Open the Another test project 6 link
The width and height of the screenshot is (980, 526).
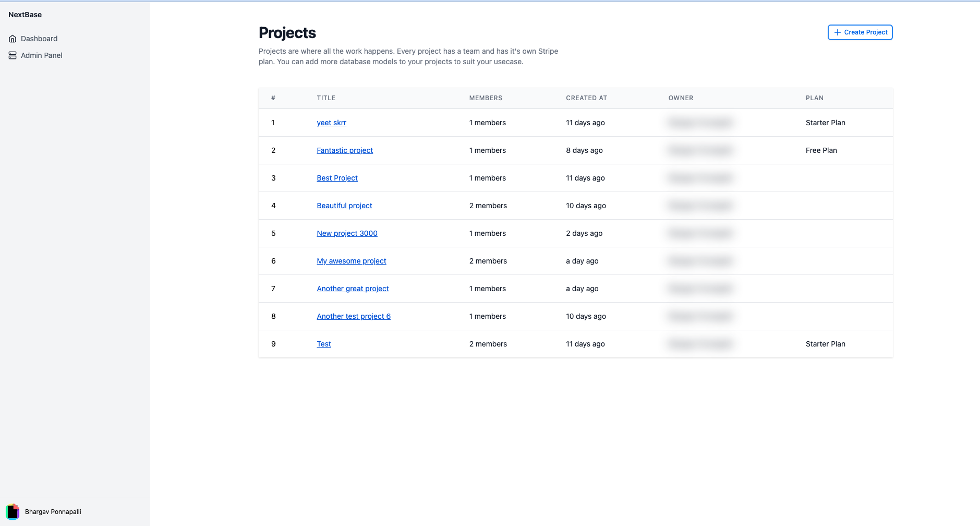354,316
